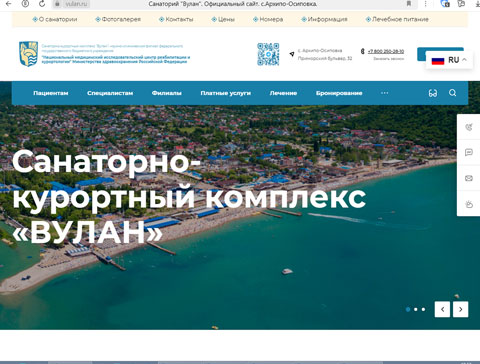This screenshot has width=480, height=364.
Task: Open the Фотогалерея link
Action: point(118,19)
